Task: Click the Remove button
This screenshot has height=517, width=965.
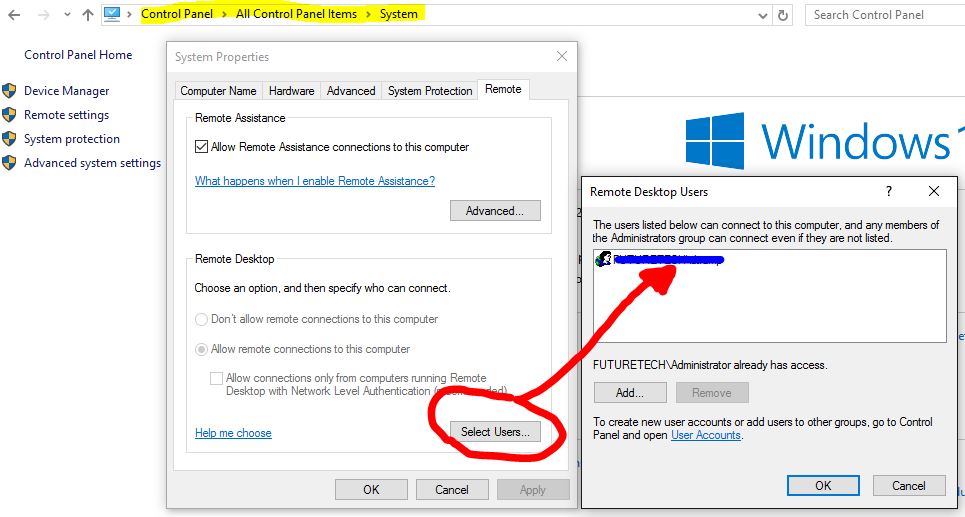Action: pos(712,393)
